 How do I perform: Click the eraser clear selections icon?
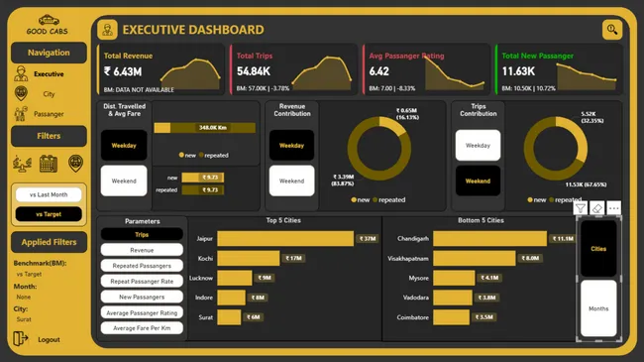597,208
